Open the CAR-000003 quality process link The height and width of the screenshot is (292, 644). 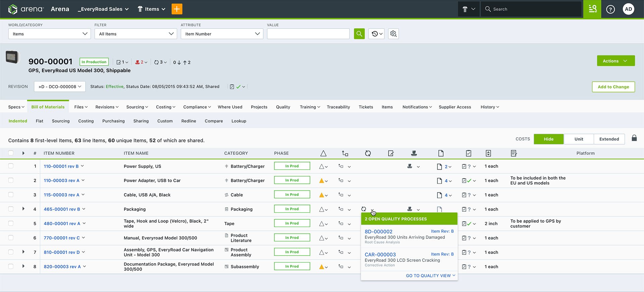click(x=380, y=255)
